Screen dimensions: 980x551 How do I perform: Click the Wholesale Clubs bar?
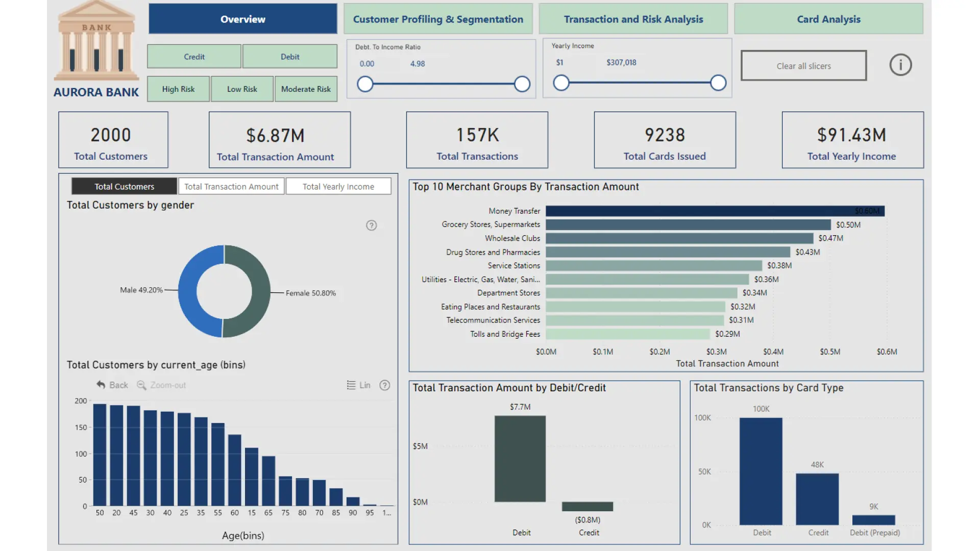pyautogui.click(x=679, y=238)
